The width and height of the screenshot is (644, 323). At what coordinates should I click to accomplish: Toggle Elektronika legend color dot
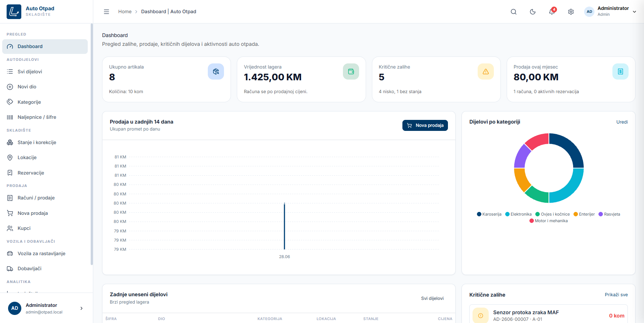507,214
